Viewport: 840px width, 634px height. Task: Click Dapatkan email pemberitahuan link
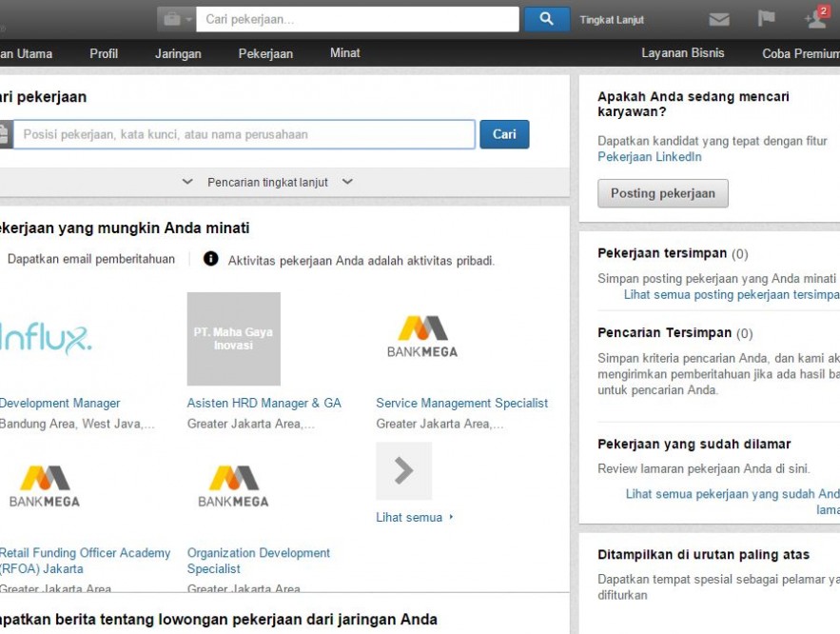tap(91, 259)
